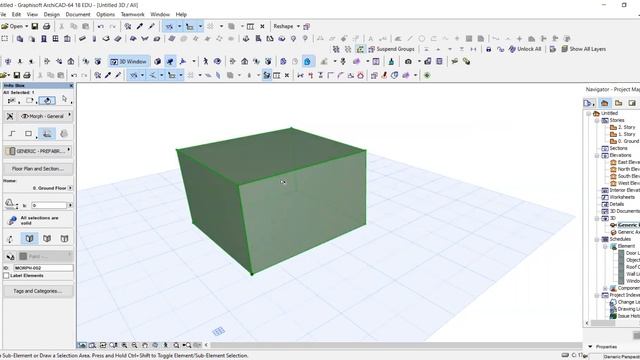Toggle Suspend Groups
Image resolution: width=640 pixels, height=360 pixels.
click(391, 49)
